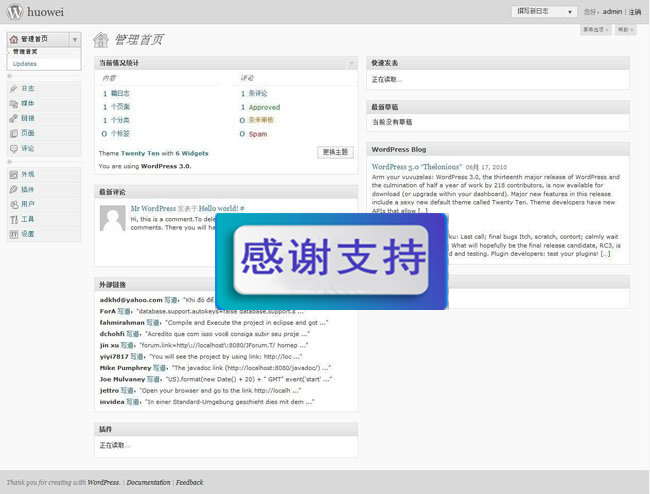Expand the arrow on the 管理首页 sidebar menu
Image resolution: width=650 pixels, height=494 pixels.
pos(75,40)
